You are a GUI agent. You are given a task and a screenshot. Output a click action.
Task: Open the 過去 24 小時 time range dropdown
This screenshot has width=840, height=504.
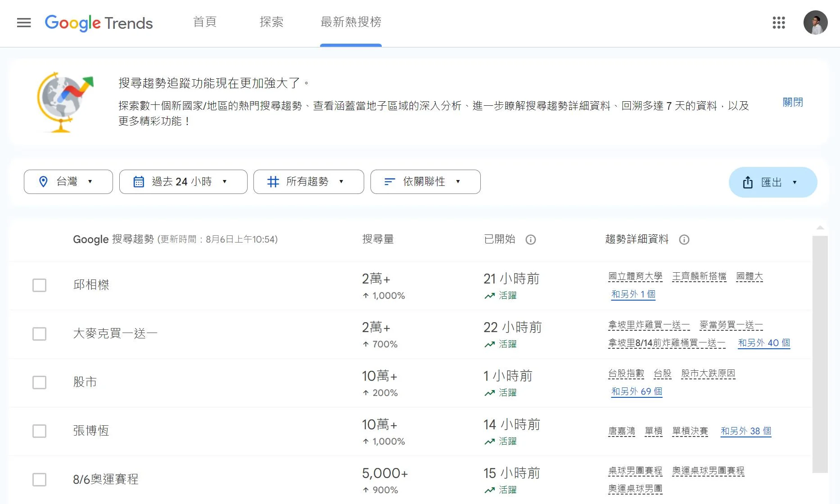tap(183, 182)
